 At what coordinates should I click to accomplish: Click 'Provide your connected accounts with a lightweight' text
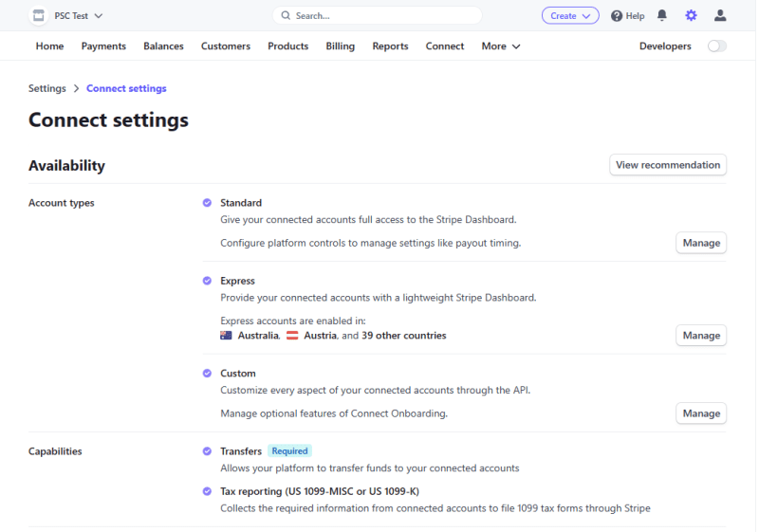[378, 298]
